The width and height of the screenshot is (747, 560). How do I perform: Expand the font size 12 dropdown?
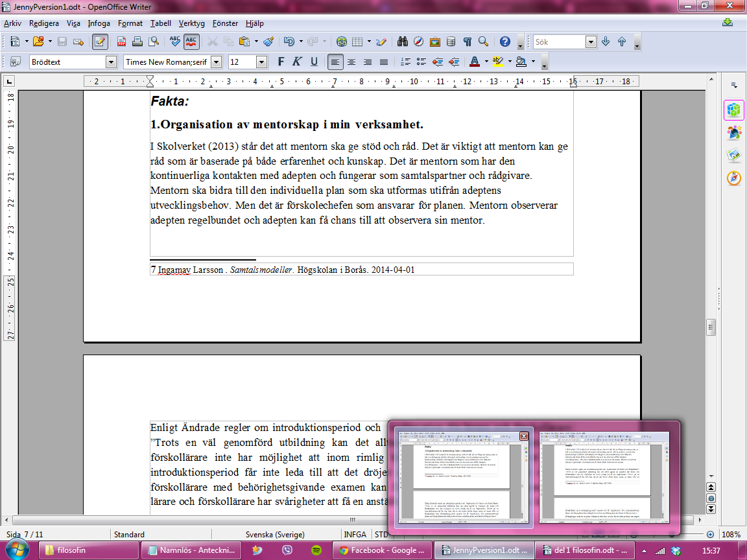261,62
